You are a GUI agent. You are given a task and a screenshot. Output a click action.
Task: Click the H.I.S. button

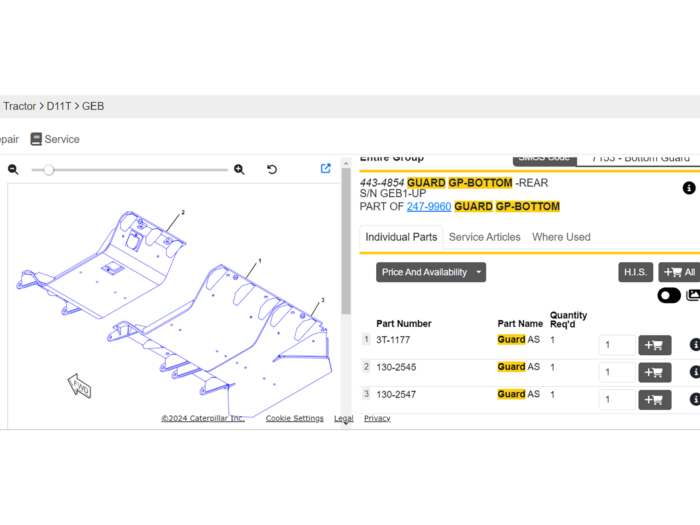point(635,272)
